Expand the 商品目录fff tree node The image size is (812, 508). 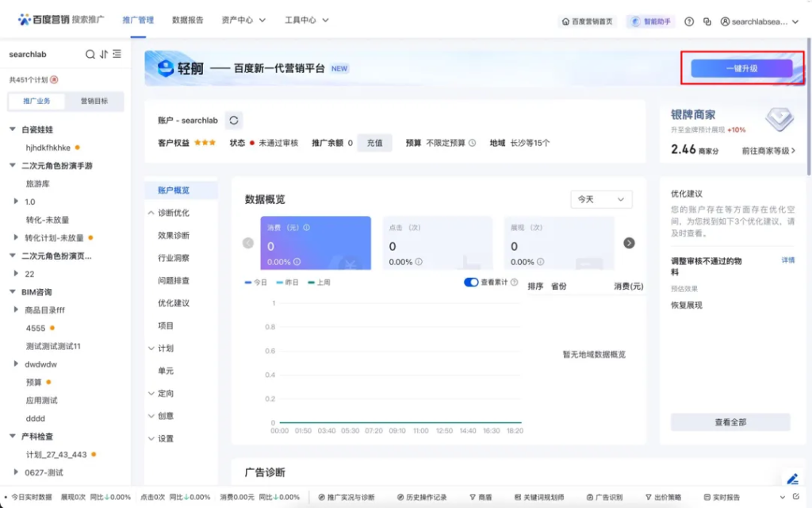[x=16, y=310]
